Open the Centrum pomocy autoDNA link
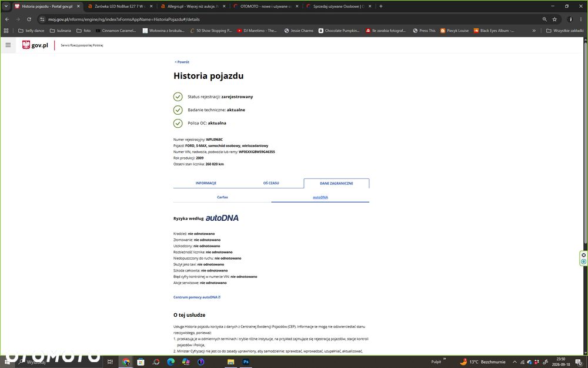Screen dimensions: 588x368 [x=197, y=297]
